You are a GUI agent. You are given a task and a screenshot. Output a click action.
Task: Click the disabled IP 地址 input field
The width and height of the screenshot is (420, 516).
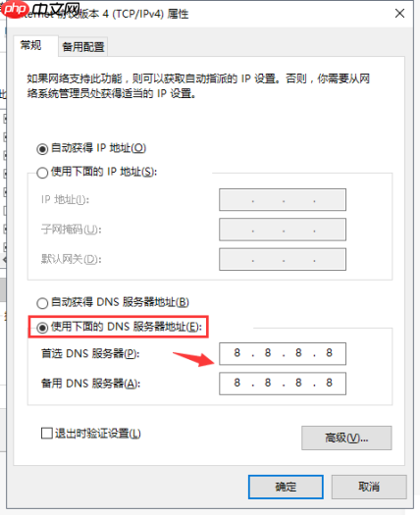click(283, 200)
